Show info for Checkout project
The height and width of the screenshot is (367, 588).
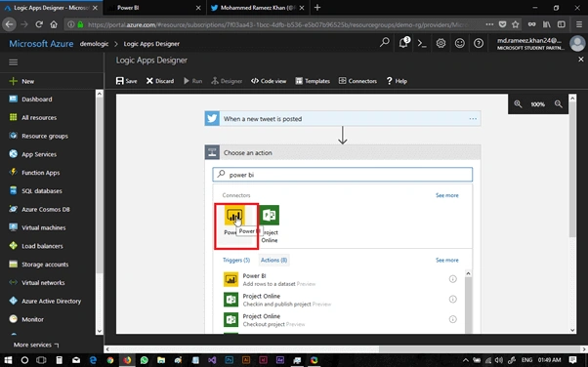pos(453,319)
